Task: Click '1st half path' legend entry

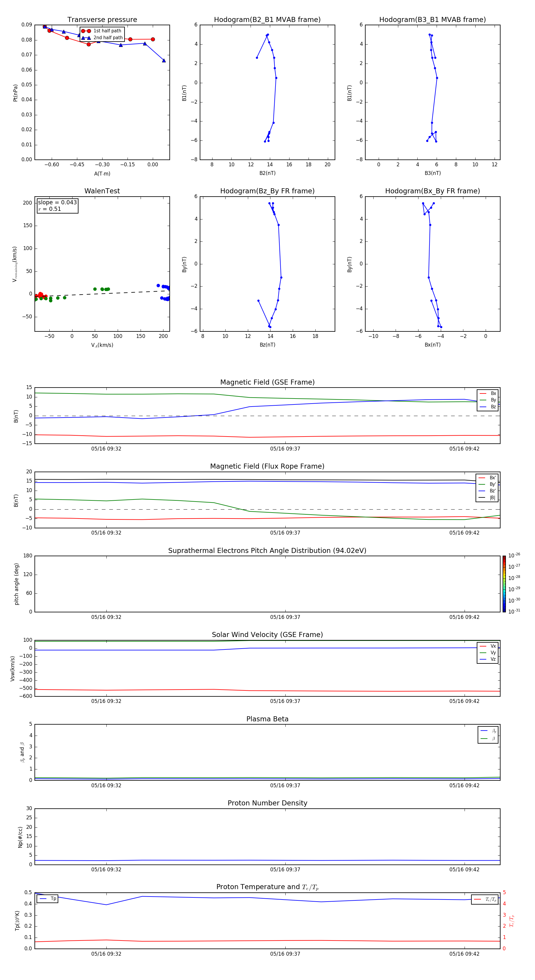Action: (101, 31)
